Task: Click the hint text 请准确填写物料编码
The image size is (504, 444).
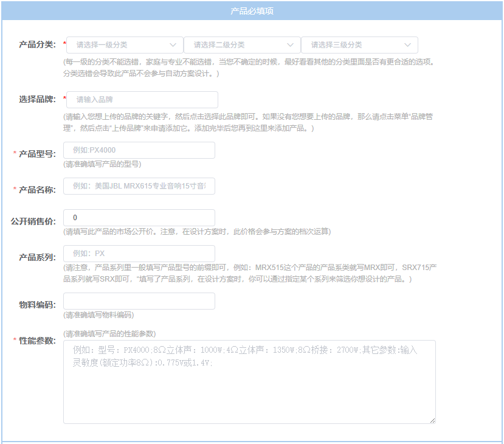Action: (98, 315)
